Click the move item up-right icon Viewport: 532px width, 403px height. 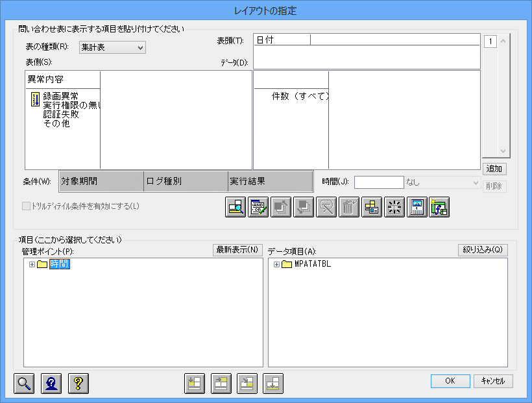coord(280,207)
